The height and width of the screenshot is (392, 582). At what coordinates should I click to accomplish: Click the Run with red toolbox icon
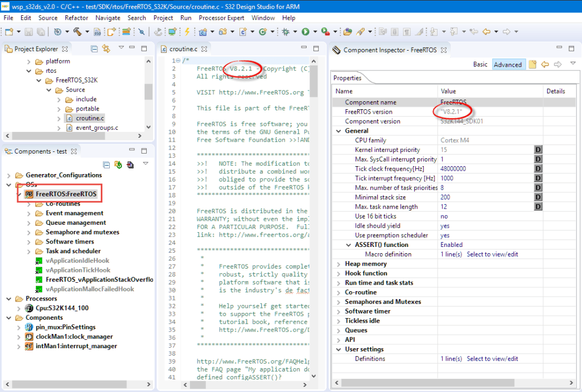[325, 32]
